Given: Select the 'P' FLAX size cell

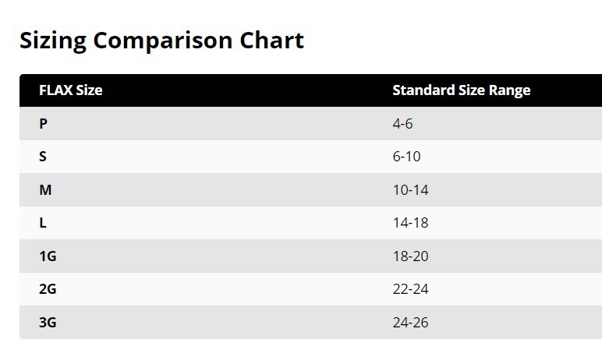Looking at the screenshot, I should (x=43, y=124).
